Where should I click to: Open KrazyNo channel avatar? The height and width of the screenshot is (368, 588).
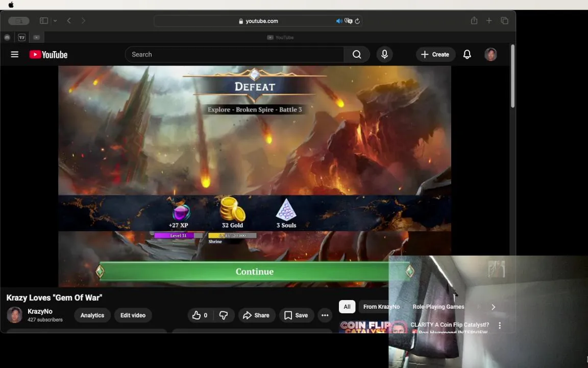coord(15,315)
